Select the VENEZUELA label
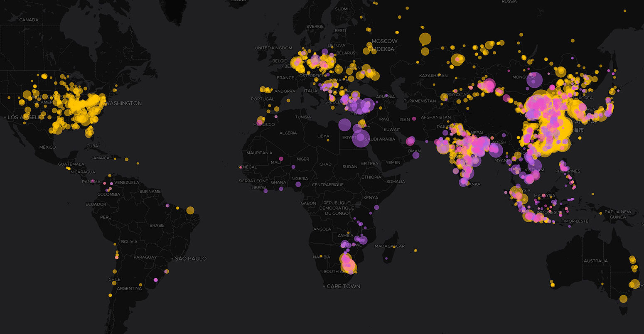The height and width of the screenshot is (334, 644). click(127, 182)
